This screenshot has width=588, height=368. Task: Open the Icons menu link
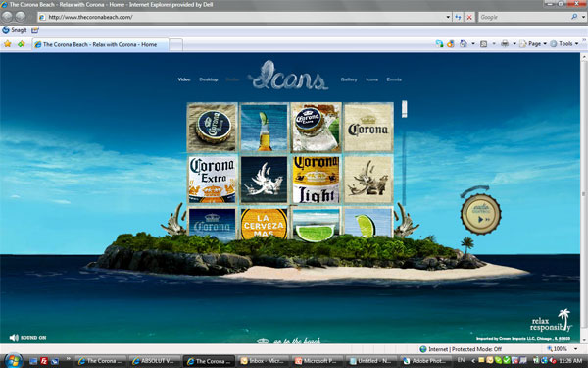(x=372, y=79)
